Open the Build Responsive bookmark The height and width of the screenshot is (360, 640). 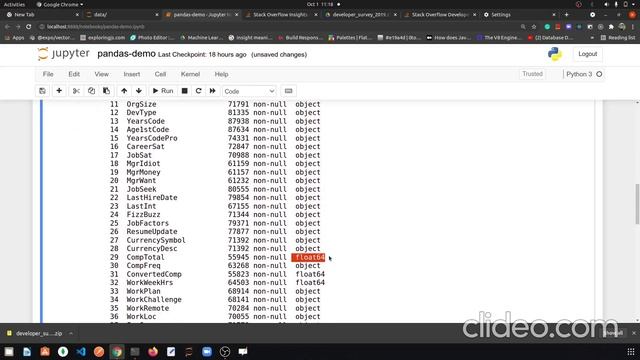[x=300, y=38]
